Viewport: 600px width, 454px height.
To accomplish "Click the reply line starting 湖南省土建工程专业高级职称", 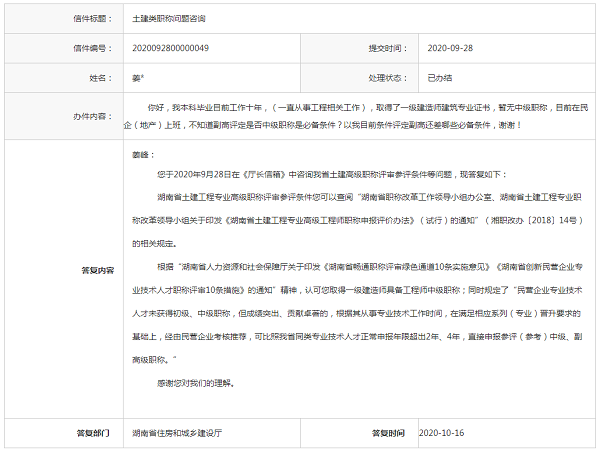I will pos(369,198).
